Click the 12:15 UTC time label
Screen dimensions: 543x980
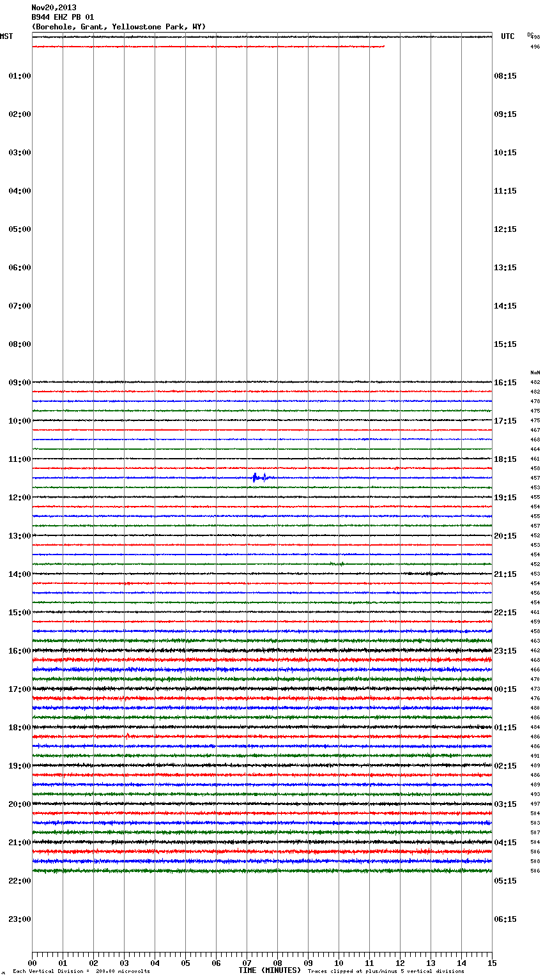point(505,229)
